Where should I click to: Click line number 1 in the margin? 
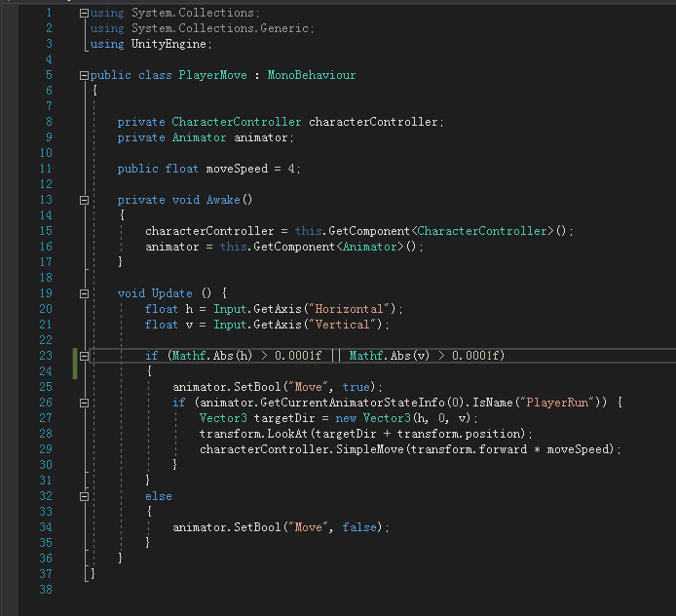click(49, 13)
